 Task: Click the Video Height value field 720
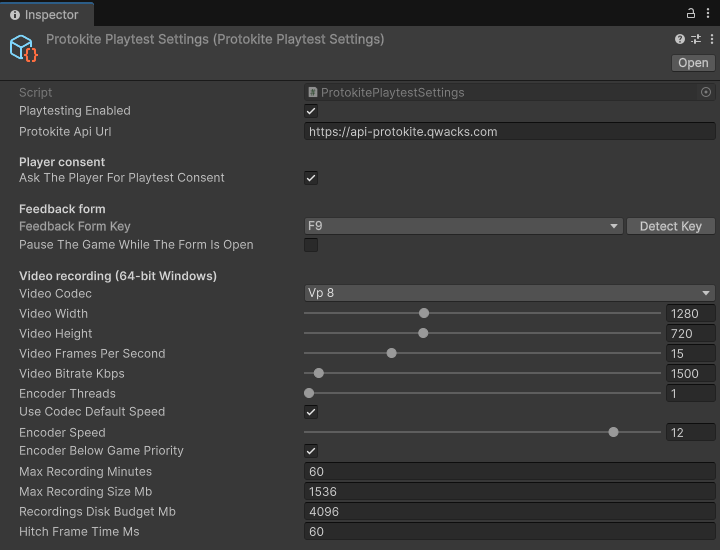point(691,334)
